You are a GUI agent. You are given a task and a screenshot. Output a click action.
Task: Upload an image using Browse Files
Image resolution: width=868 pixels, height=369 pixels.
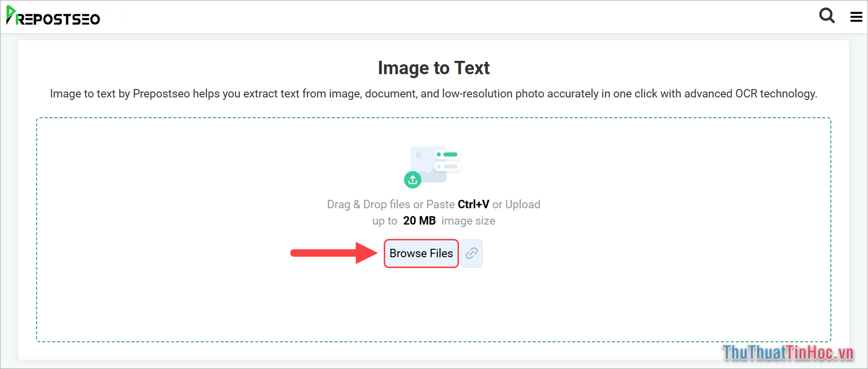420,253
